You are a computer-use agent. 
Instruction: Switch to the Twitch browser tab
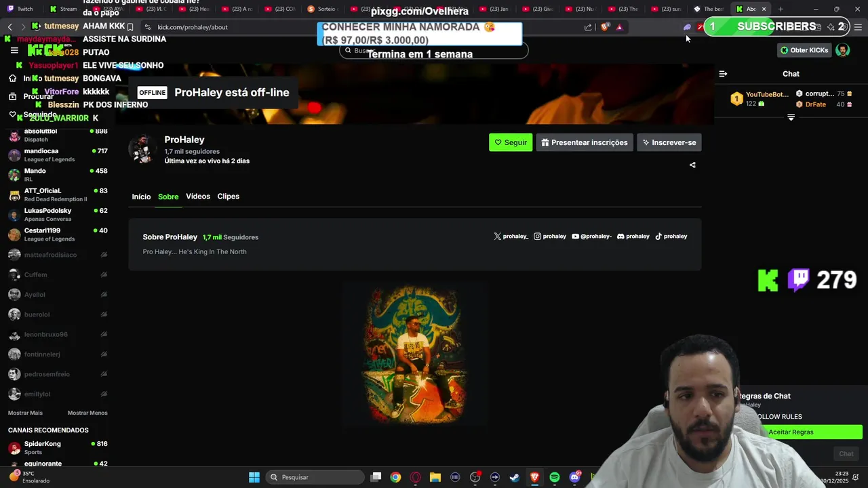(20, 9)
